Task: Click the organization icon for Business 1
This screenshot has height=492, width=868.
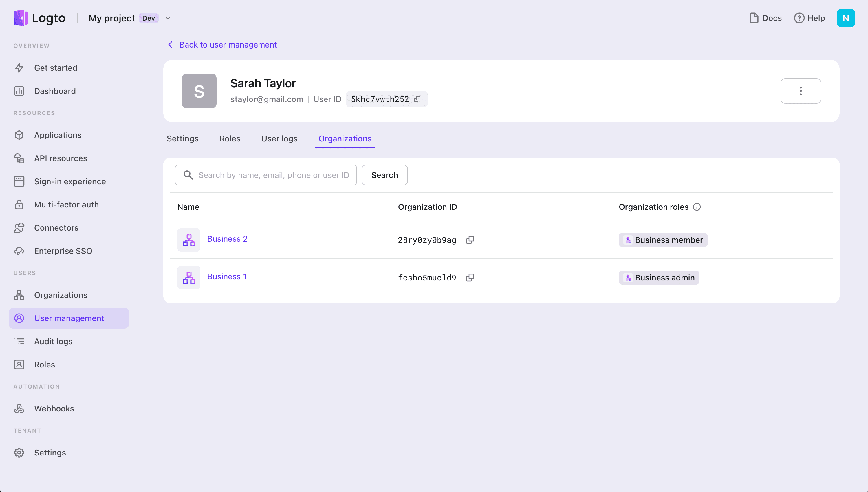Action: (x=188, y=277)
